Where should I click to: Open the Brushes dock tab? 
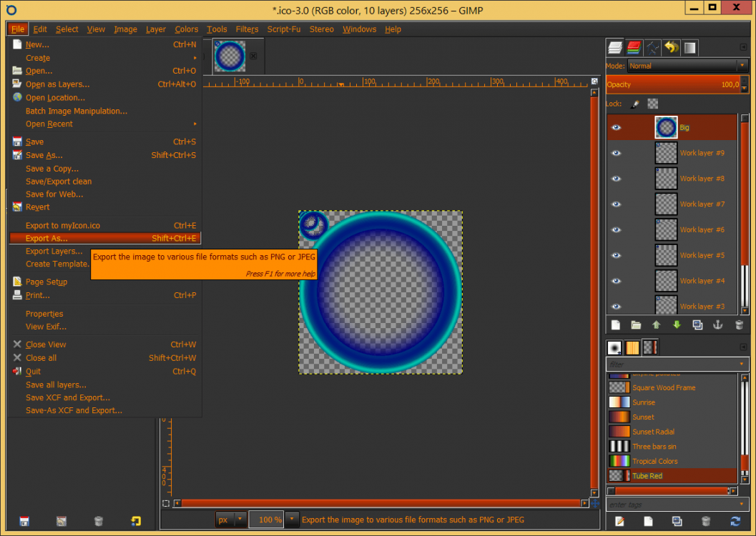pyautogui.click(x=614, y=347)
